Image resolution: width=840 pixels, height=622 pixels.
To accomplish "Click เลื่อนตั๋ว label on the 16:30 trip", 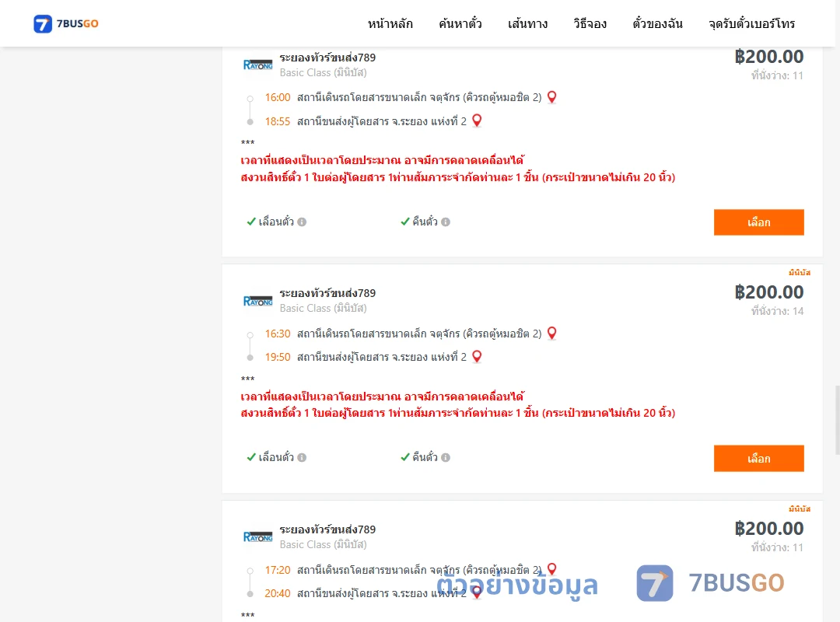I will coord(276,457).
